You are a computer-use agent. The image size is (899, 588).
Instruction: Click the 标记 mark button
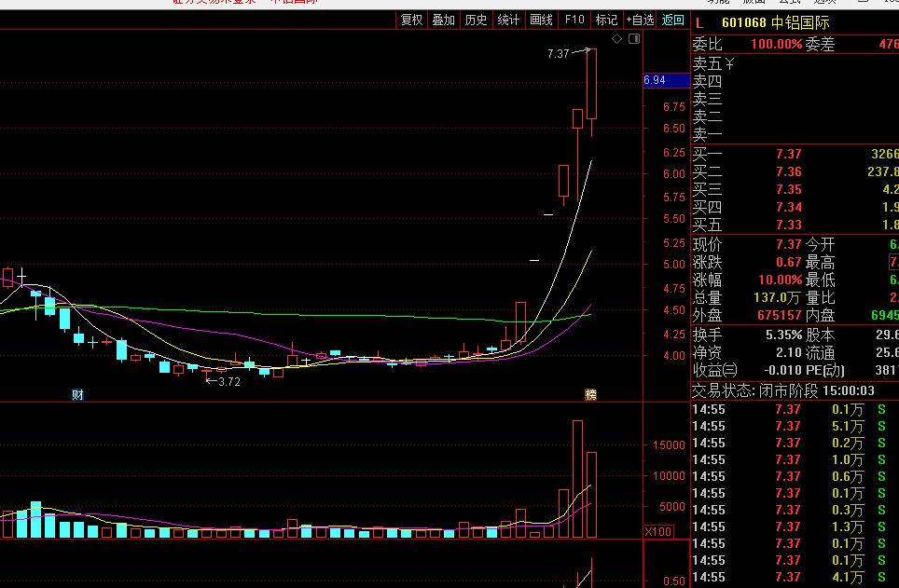606,21
